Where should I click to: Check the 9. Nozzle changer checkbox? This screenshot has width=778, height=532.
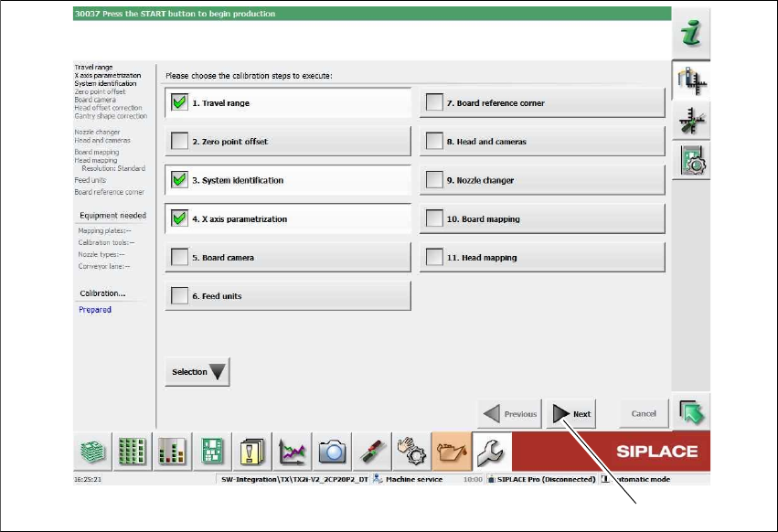click(x=434, y=180)
